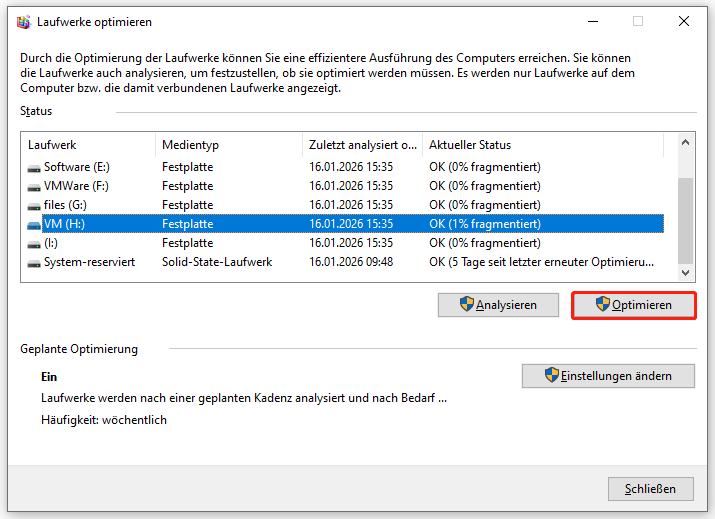This screenshot has height=519, width=715.
Task: Click the Optimieren button
Action: (634, 305)
